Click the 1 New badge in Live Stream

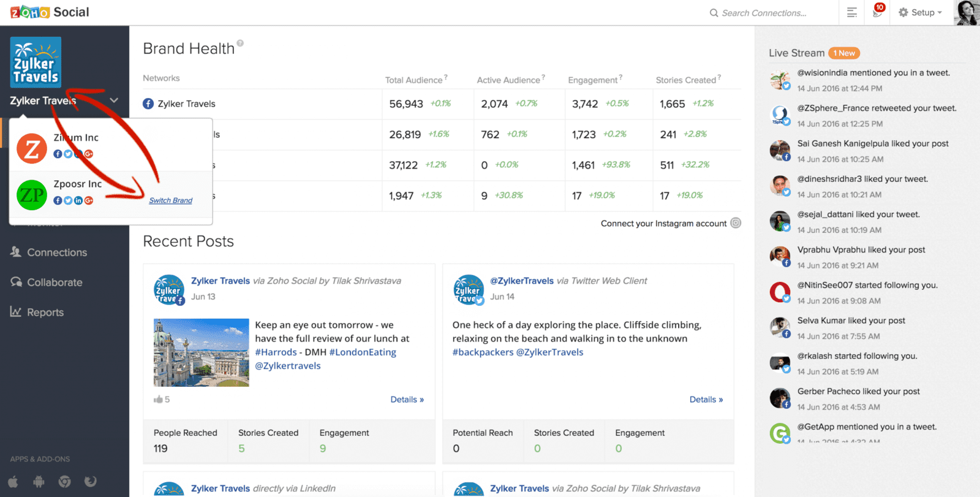coord(844,53)
